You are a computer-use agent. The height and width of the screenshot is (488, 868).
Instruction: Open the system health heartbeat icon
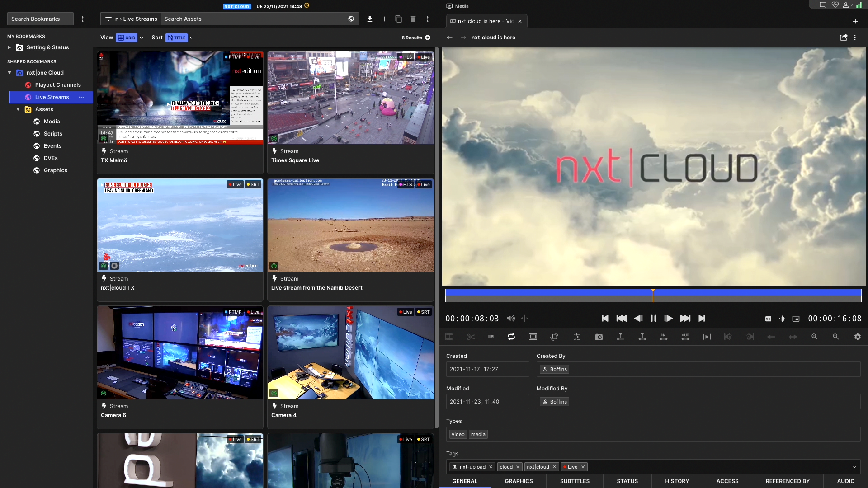pyautogui.click(x=835, y=5)
